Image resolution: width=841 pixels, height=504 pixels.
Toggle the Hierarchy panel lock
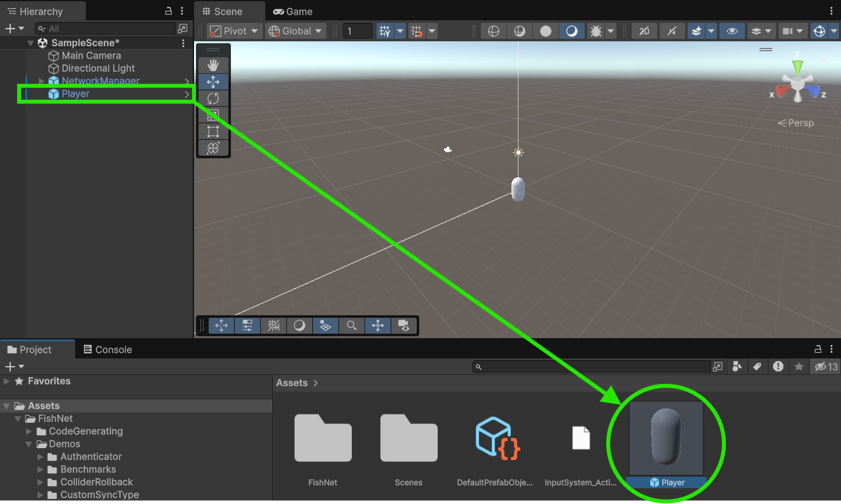pyautogui.click(x=169, y=11)
